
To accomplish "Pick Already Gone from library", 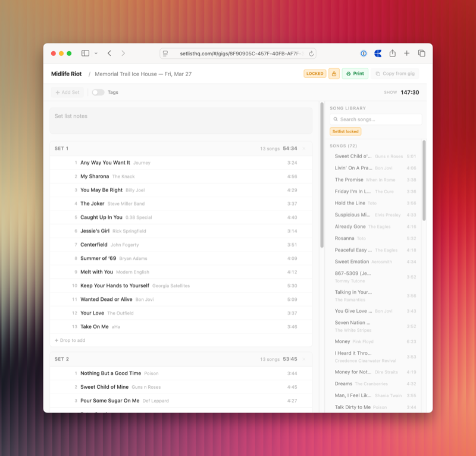I will pos(375,227).
